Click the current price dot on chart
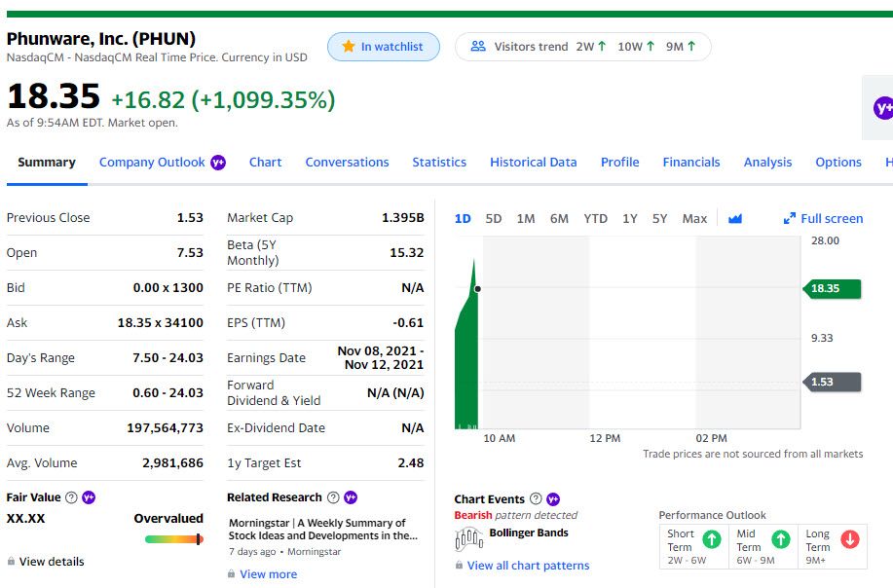893x588 pixels. click(x=477, y=289)
